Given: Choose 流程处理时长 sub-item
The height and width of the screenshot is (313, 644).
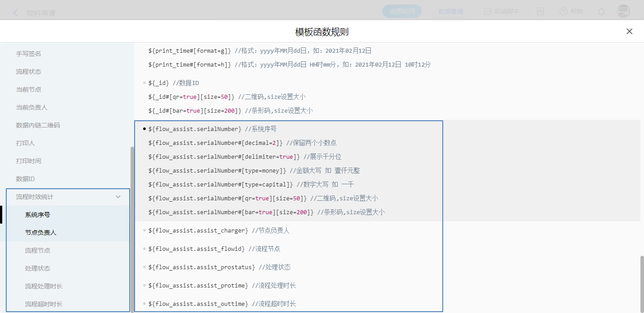Looking at the screenshot, I should [x=44, y=286].
